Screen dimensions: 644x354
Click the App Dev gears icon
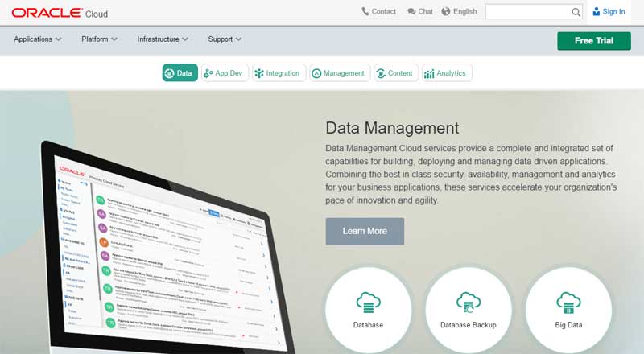tap(208, 73)
